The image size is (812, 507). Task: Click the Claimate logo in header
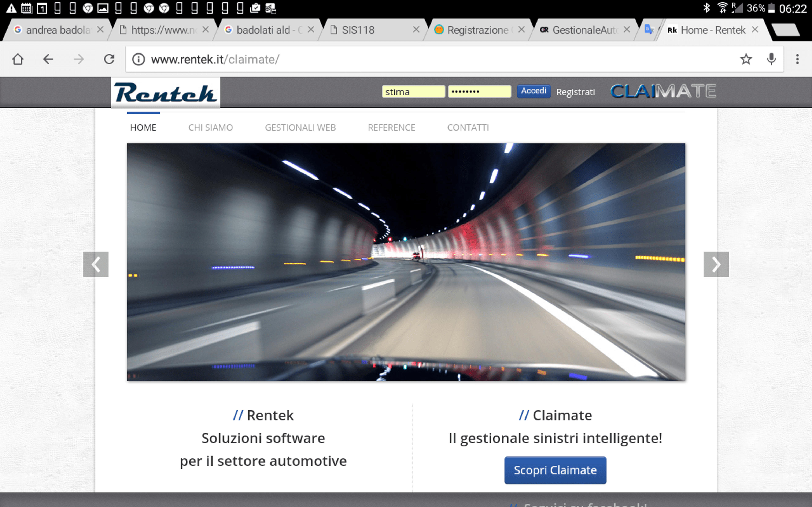(663, 91)
